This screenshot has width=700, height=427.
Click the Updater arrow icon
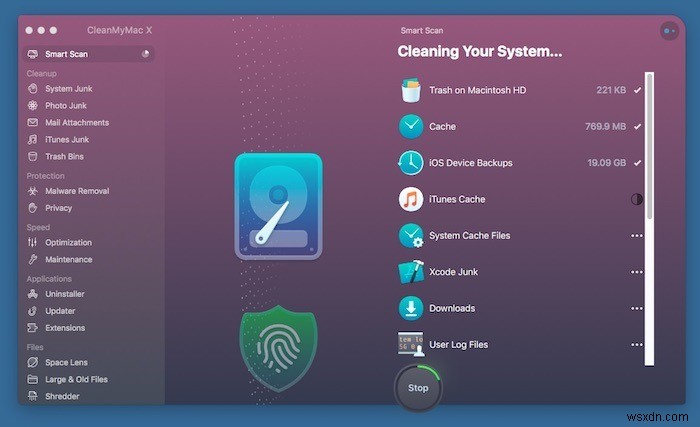(x=33, y=310)
